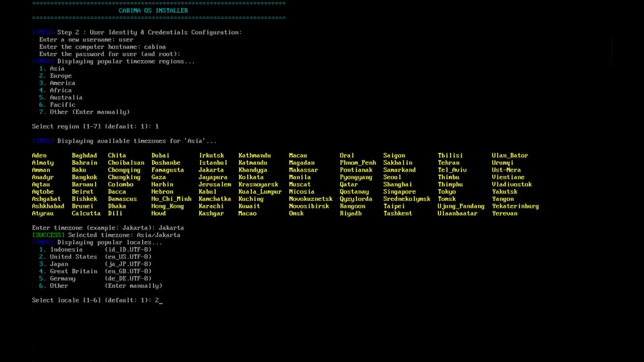Click the 'Novosibirsk' timezone entry
This screenshot has height=362, width=644.
[309, 206]
